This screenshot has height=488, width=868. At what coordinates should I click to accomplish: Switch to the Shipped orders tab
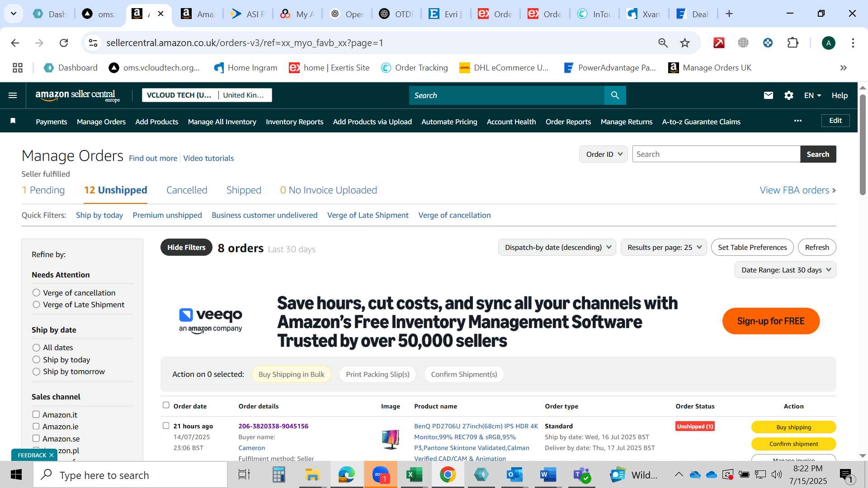(x=244, y=190)
